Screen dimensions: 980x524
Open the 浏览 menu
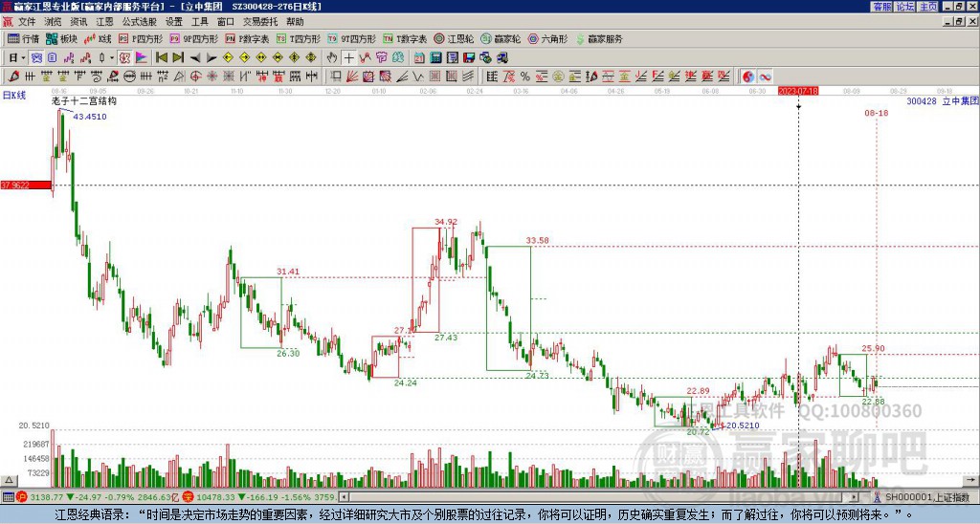53,22
